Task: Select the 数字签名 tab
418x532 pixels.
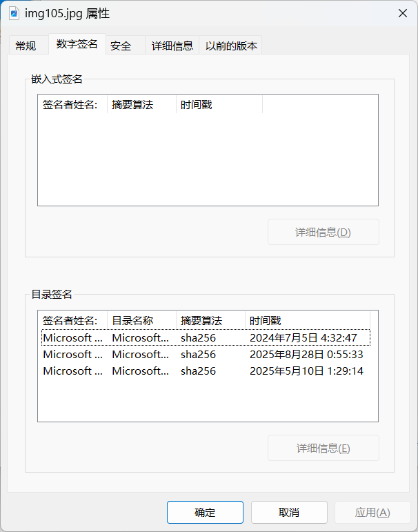Action: 77,45
